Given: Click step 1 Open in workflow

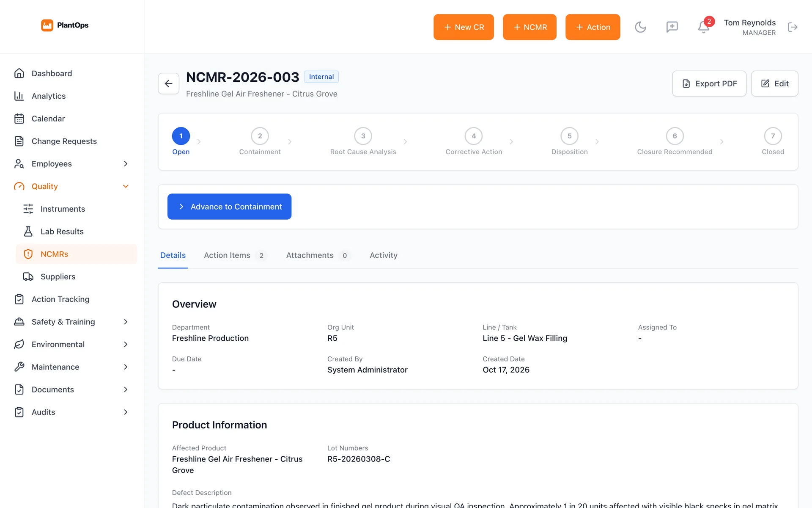Looking at the screenshot, I should tap(181, 141).
